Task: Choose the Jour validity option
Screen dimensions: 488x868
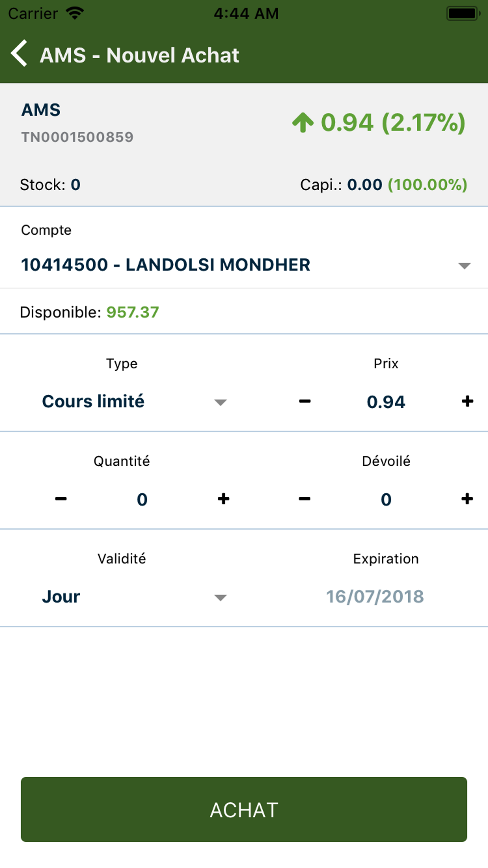Action: [61, 597]
